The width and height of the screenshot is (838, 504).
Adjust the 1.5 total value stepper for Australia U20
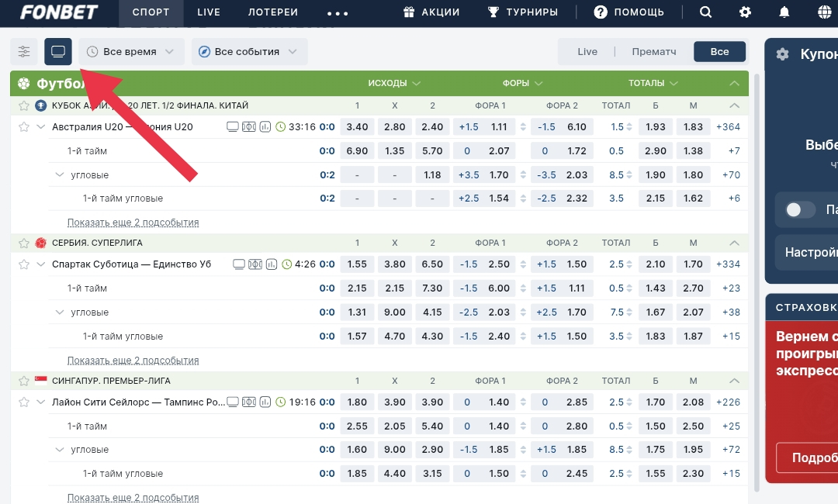pos(629,127)
